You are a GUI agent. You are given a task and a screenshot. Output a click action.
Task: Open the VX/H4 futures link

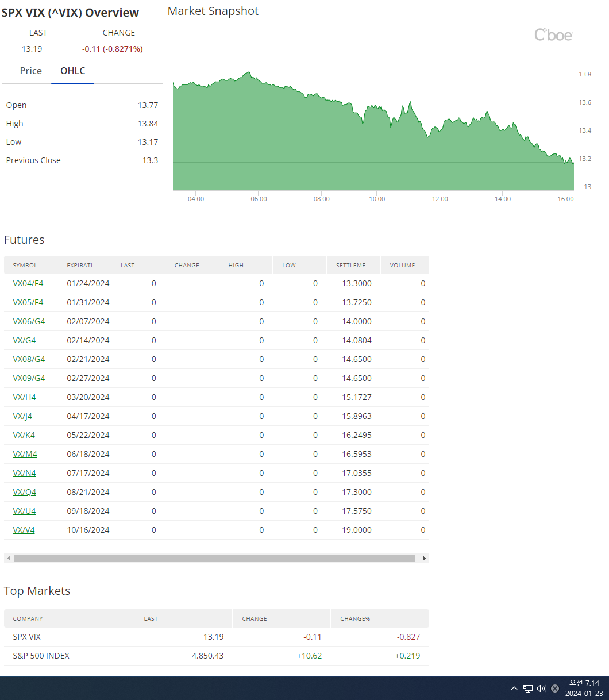24,397
